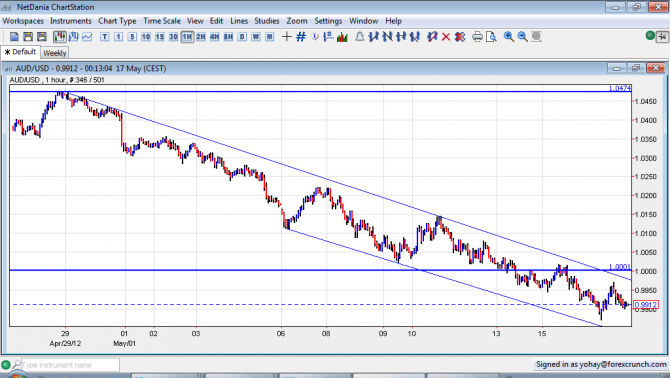Toggle the grid icon in toolbar
Viewport: 670px width, 378px height.
click(301, 37)
